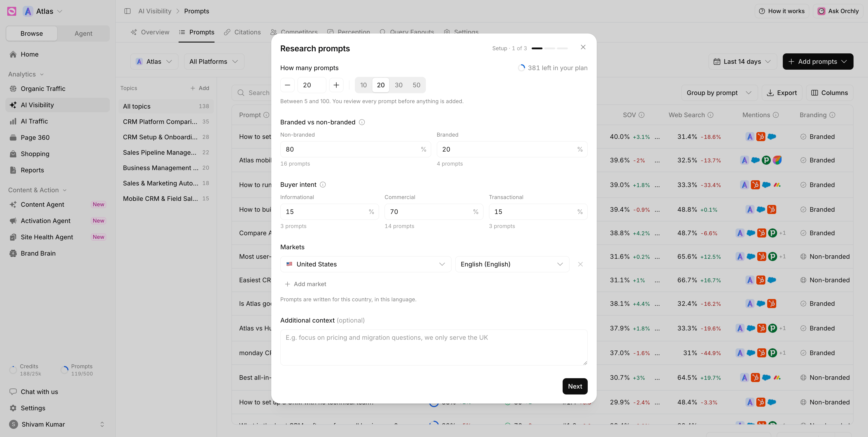
Task: Select All topics in Topics list
Action: (x=166, y=106)
